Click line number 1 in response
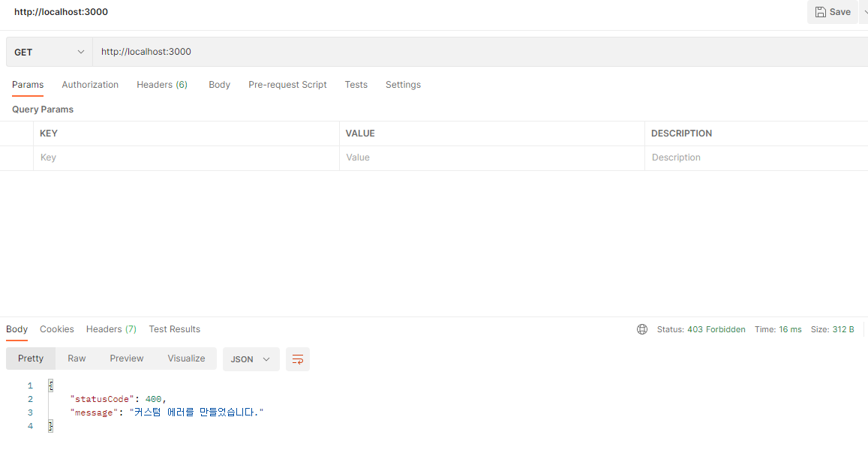Viewport: 868px width, 465px height. (x=31, y=385)
